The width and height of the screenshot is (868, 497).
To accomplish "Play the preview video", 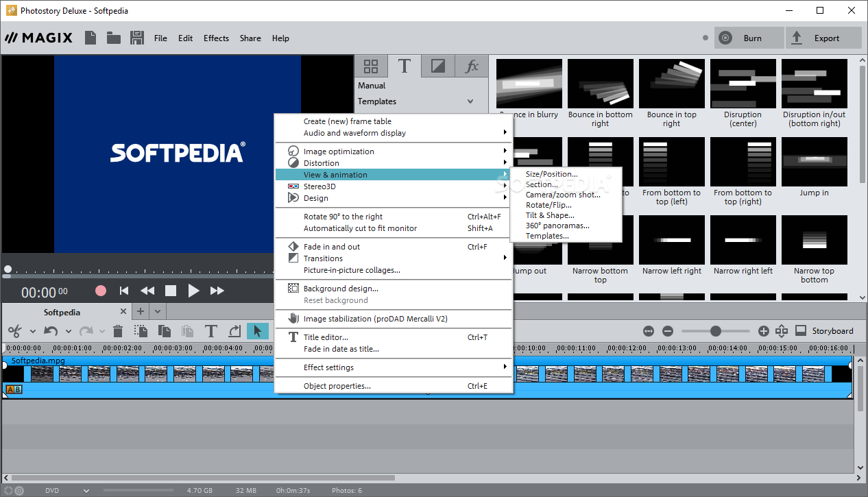I will click(x=193, y=291).
